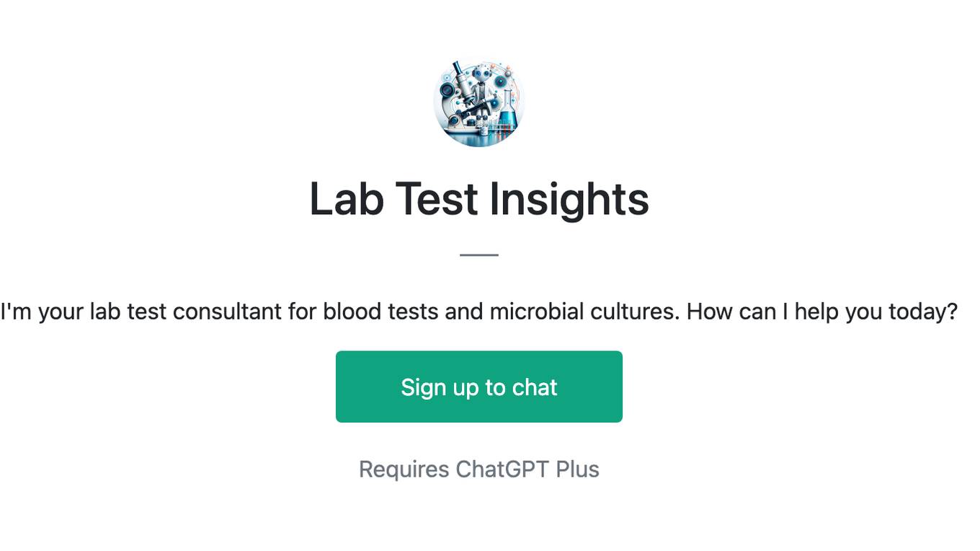This screenshot has width=980, height=551.
Task: Click the large lens circle in avatar
Action: pyautogui.click(x=447, y=89)
